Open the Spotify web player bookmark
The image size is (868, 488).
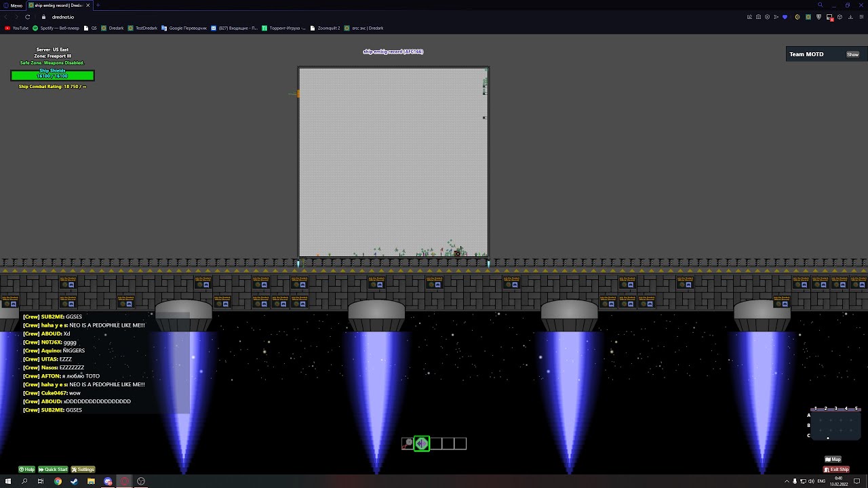click(56, 28)
